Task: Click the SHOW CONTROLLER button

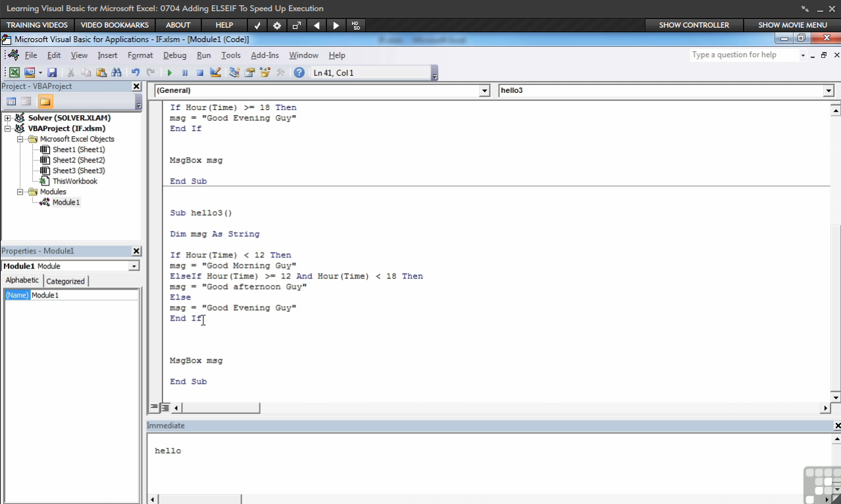Action: point(694,25)
